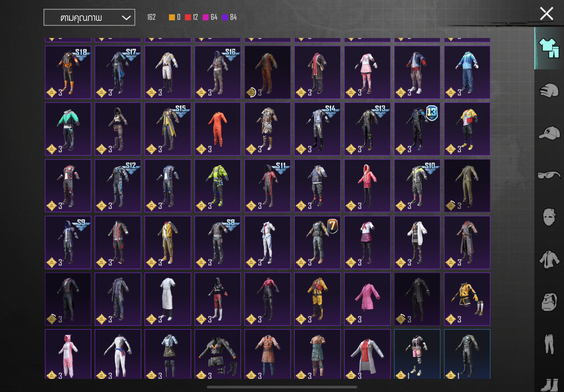Viewport: 564px width, 392px height.
Task: Select the baseball cap category icon
Action: click(549, 133)
